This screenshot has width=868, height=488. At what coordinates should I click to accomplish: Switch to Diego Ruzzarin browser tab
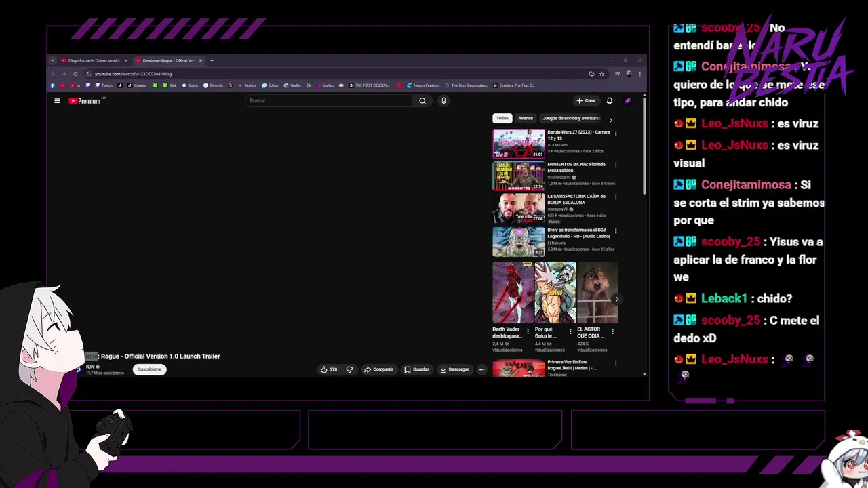pos(94,60)
